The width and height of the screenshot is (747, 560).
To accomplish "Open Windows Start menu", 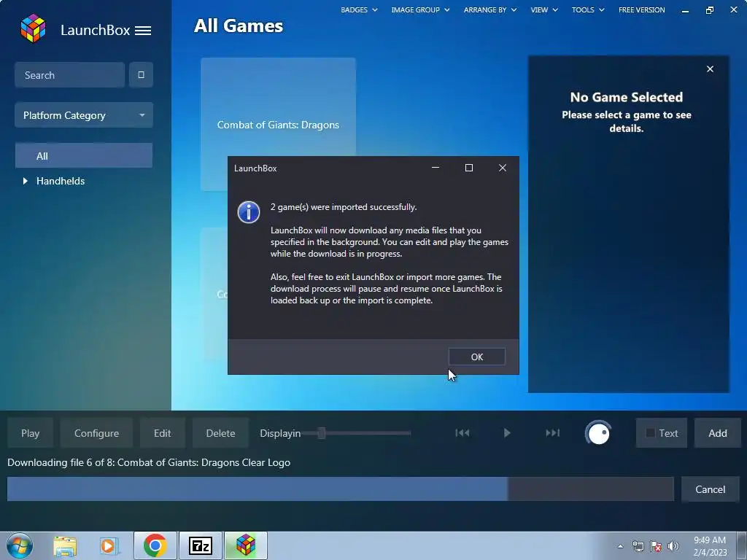I will click(x=20, y=545).
